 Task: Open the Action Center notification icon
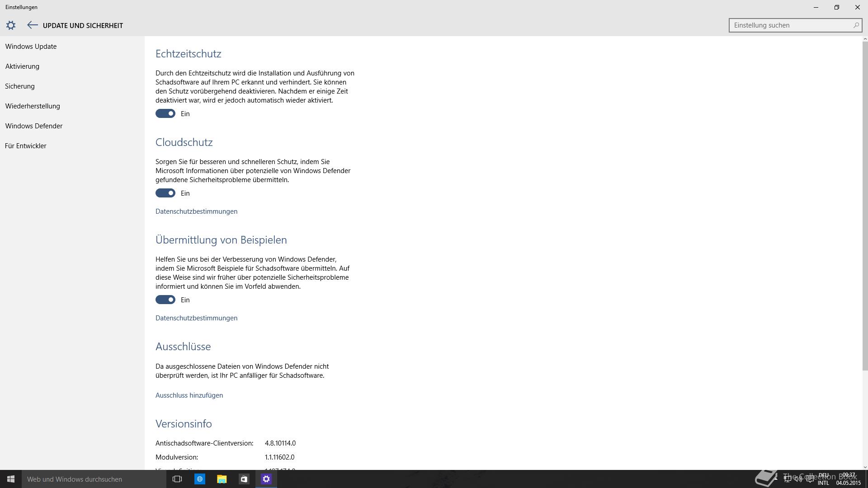click(810, 479)
